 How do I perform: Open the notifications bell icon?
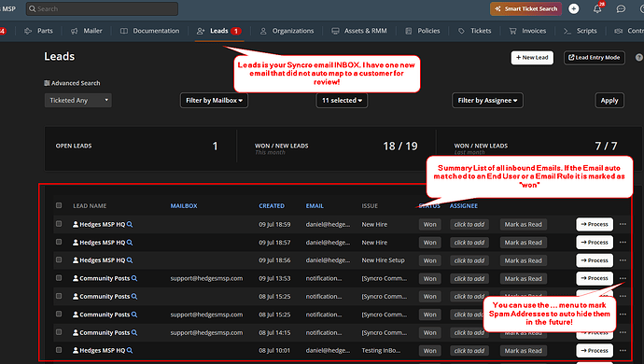point(597,8)
